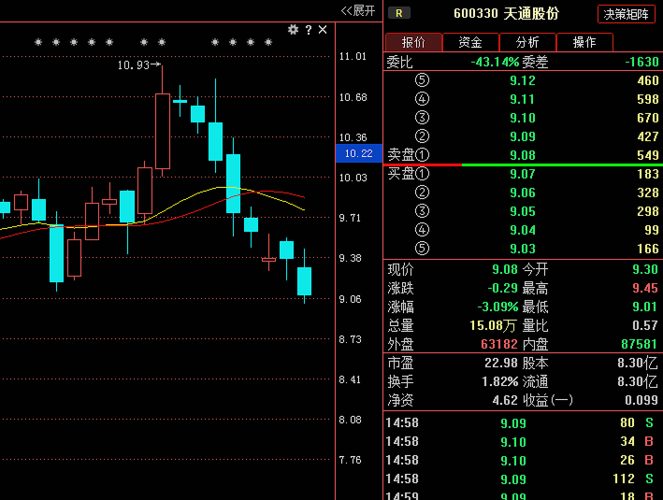The width and height of the screenshot is (663, 500).
Task: Select sell level 3 price 9.10
Action: [x=523, y=118]
